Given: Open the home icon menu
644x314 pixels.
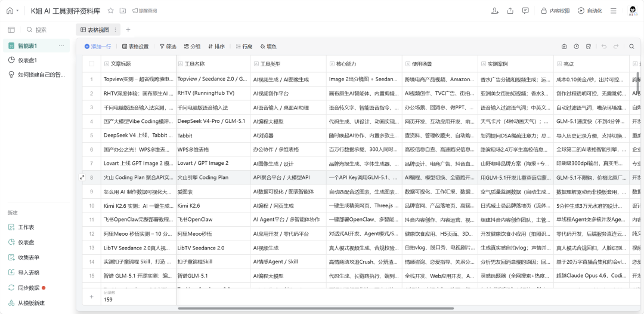Looking at the screenshot, I should (10, 11).
